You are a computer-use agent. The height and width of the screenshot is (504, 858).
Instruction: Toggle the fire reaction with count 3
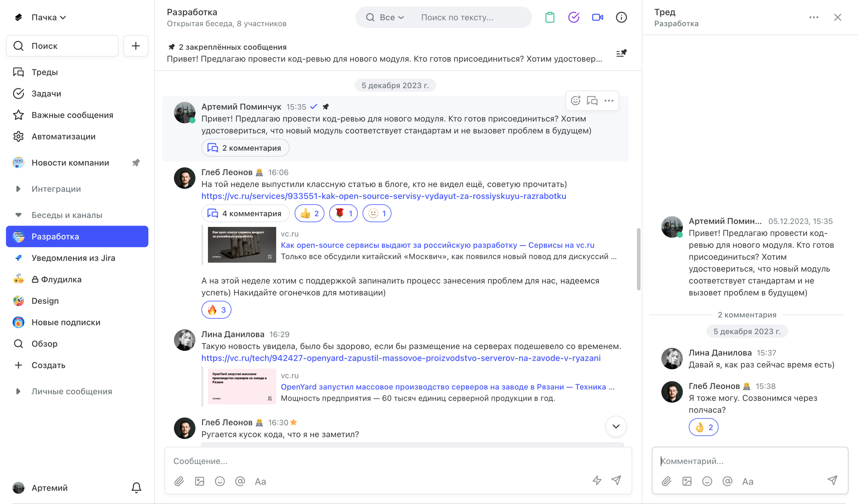pos(216,310)
